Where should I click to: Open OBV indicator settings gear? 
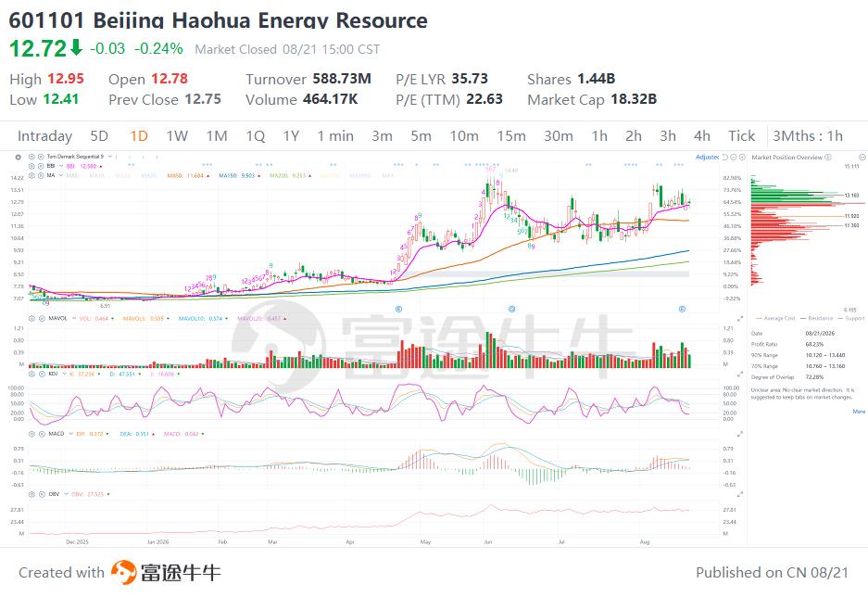click(x=31, y=494)
